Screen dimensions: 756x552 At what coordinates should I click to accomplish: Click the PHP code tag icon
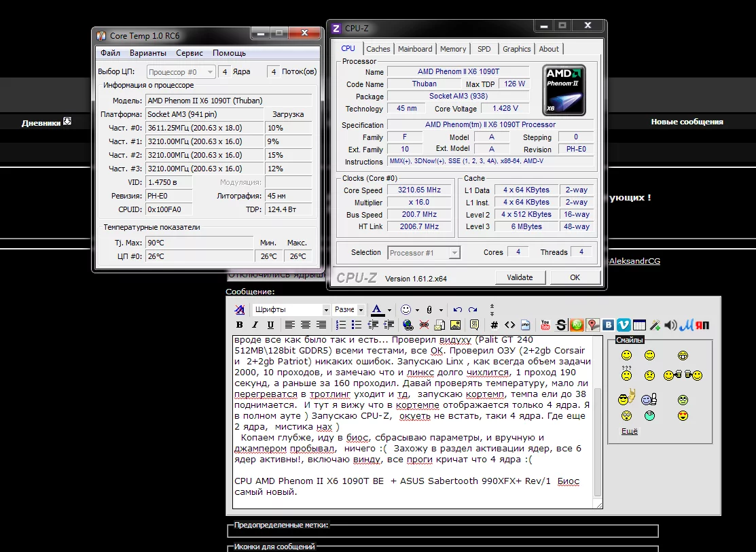pos(525,325)
